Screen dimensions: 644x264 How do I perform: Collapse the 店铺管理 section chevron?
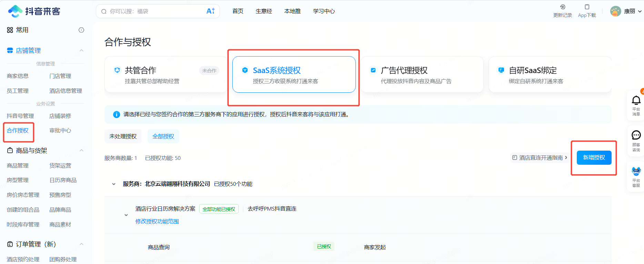(82, 51)
